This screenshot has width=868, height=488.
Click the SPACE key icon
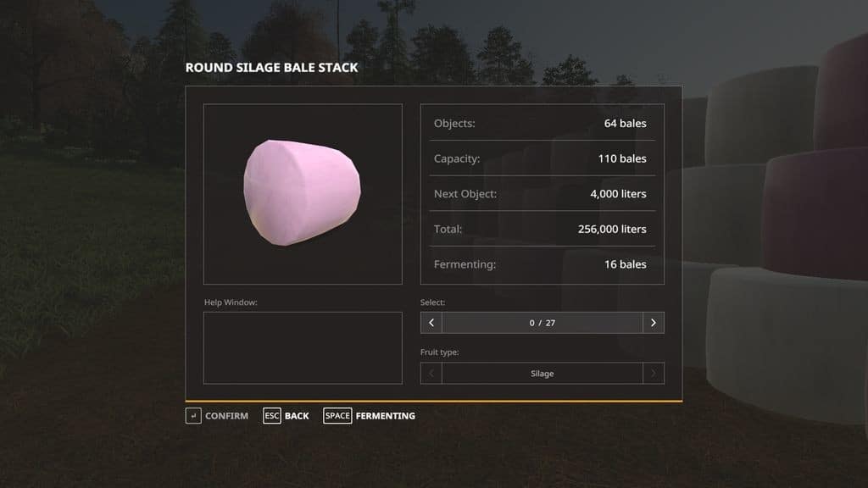point(337,416)
